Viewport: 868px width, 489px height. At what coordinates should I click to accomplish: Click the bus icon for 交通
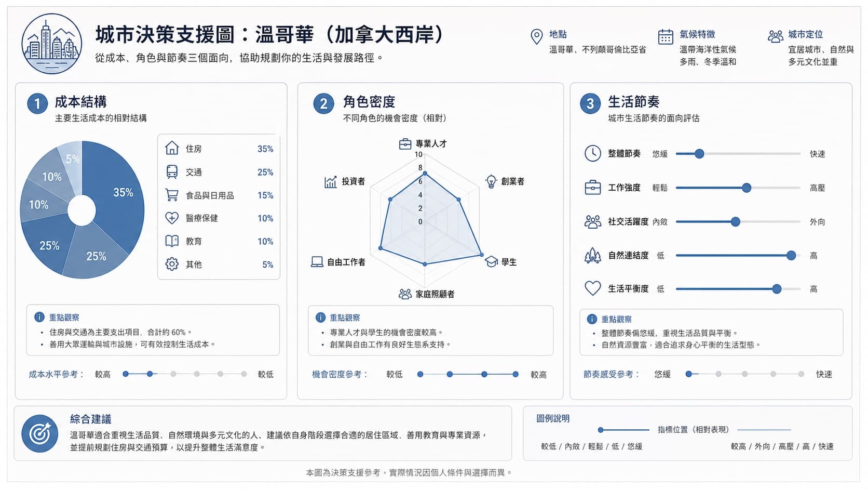pos(172,172)
